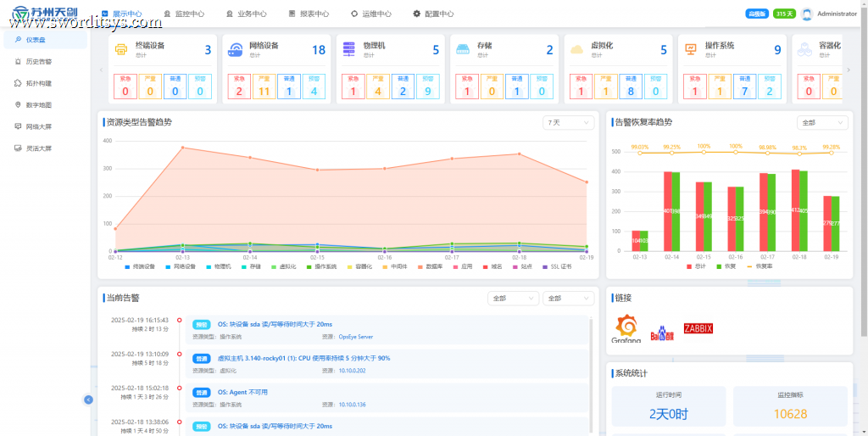Open the OS: Agent 不可用 alarm
868x436 pixels.
click(242, 392)
